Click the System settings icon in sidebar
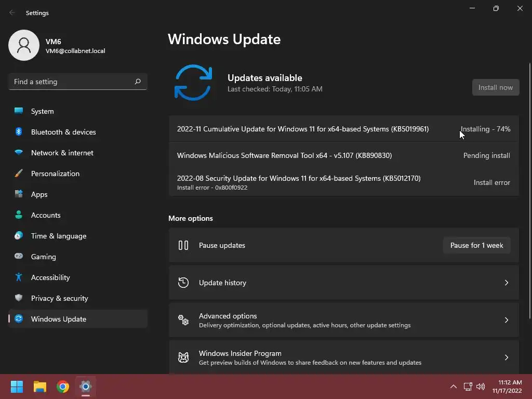This screenshot has height=399, width=532. [x=19, y=111]
